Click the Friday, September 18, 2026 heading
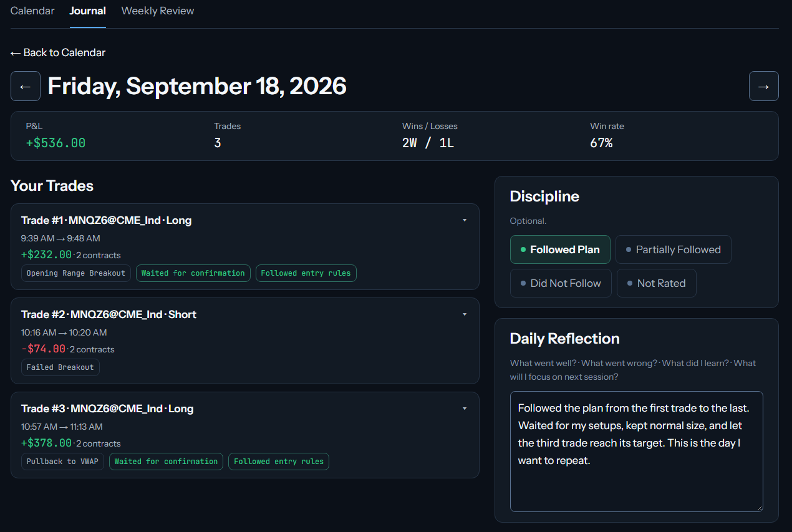Viewport: 792px width, 532px height. pos(197,86)
